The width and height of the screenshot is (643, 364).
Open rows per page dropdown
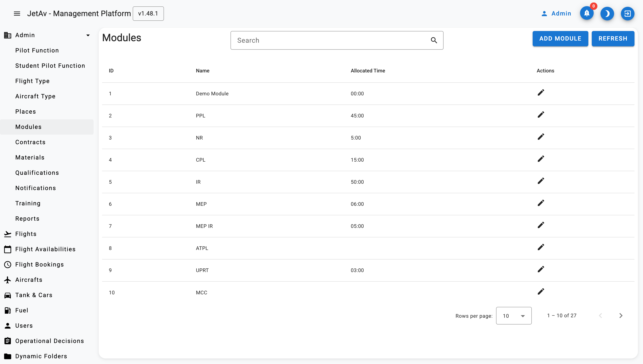pyautogui.click(x=514, y=316)
